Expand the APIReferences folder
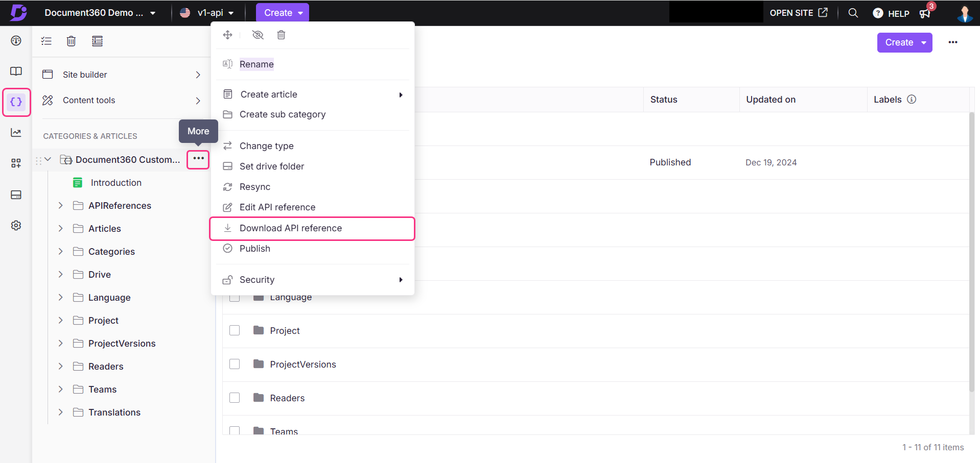Image resolution: width=980 pixels, height=463 pixels. 61,205
